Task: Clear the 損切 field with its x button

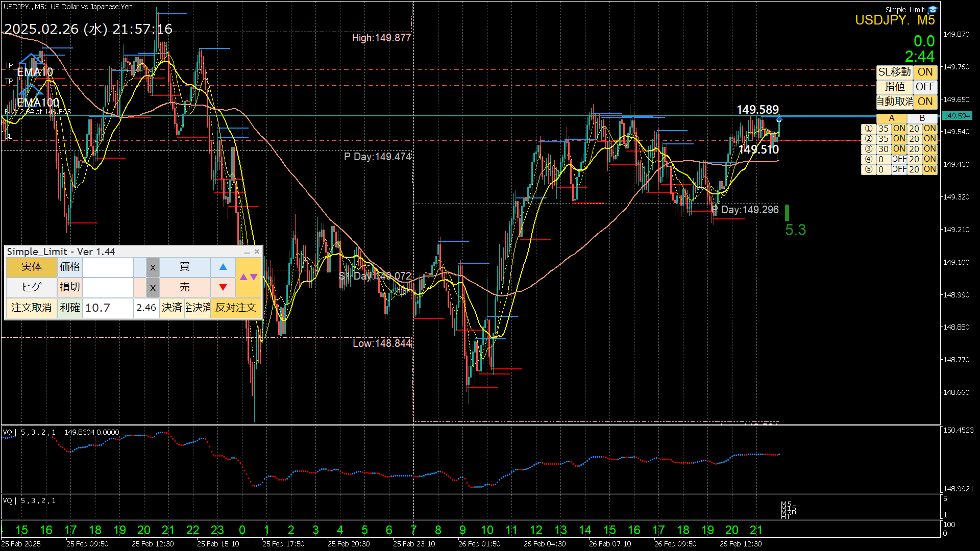Action: tap(153, 287)
